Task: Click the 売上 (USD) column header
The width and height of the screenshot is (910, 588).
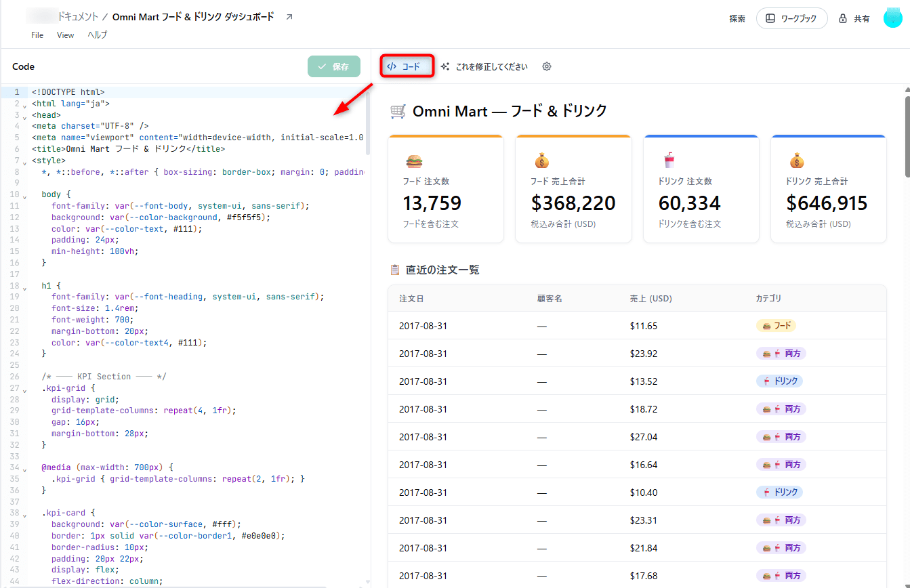Action: (650, 298)
